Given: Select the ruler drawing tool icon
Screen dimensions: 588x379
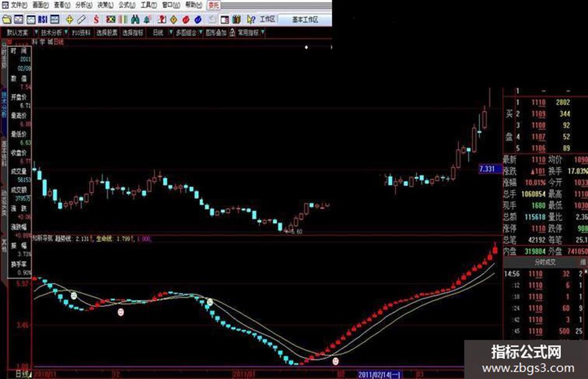Looking at the screenshot, I should coord(81,19).
